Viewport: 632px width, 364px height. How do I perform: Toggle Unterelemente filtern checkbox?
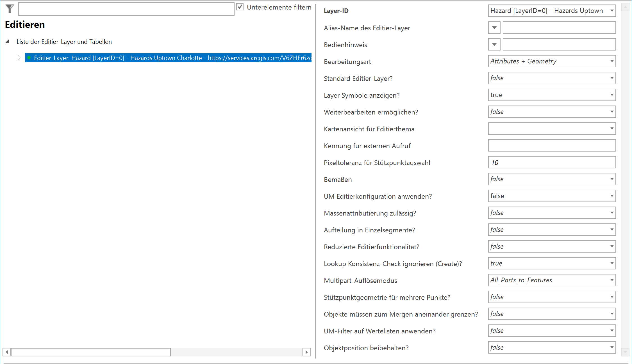(240, 7)
